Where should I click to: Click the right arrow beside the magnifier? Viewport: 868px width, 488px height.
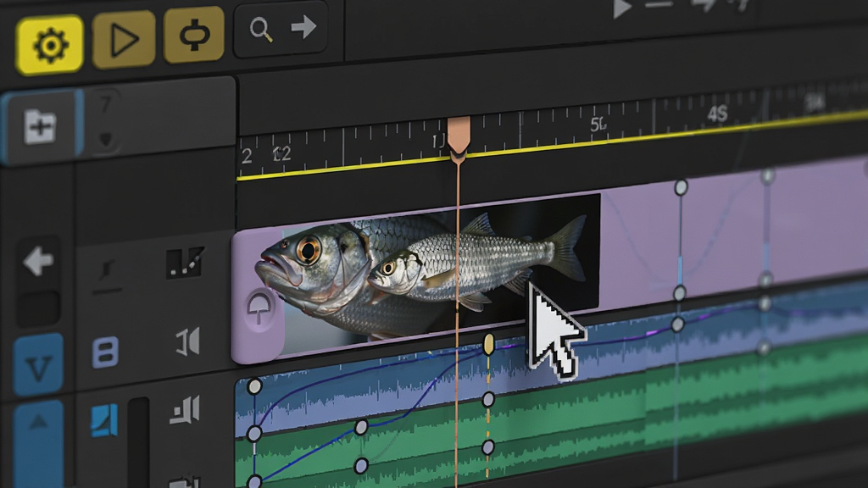(303, 26)
